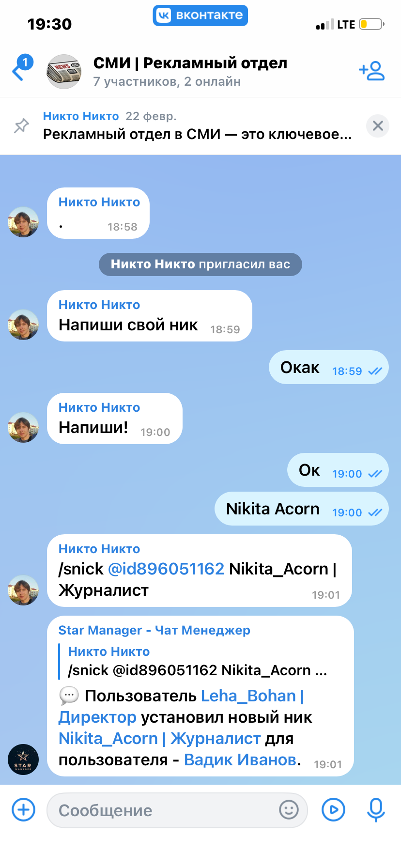Viewport: 401px width, 868px height.
Task: Open Star Manager - Чат Менеджер sender name
Action: coord(154,630)
